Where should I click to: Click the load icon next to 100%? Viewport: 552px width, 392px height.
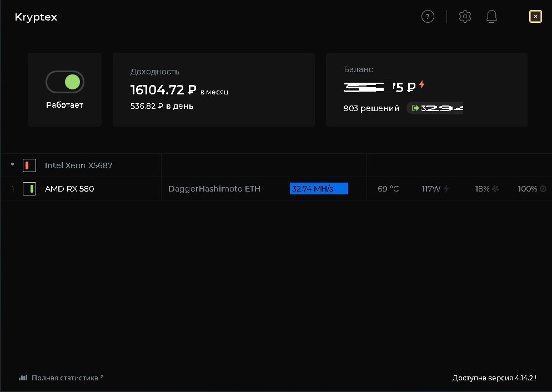(x=543, y=189)
